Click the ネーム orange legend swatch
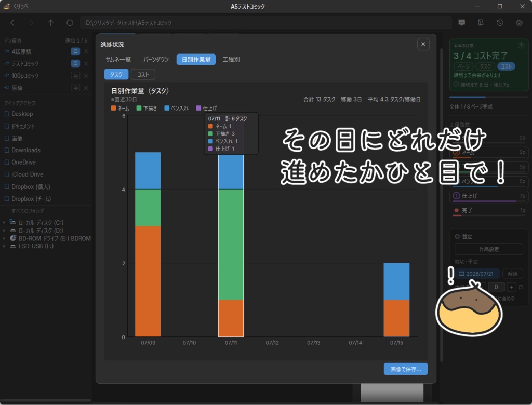Screen dimensions: 532x405 point(113,108)
